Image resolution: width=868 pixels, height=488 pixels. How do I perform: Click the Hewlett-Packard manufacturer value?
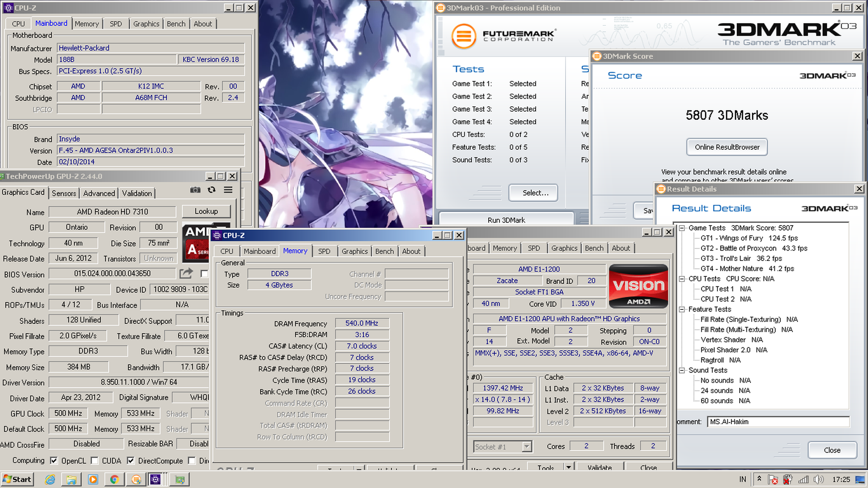tap(151, 48)
